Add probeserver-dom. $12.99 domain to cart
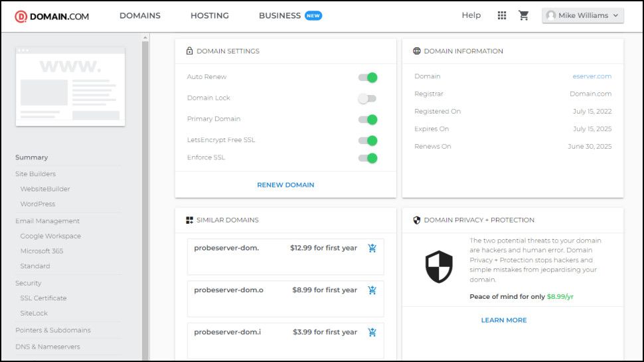Screen dimensions: 644x362 (372, 248)
